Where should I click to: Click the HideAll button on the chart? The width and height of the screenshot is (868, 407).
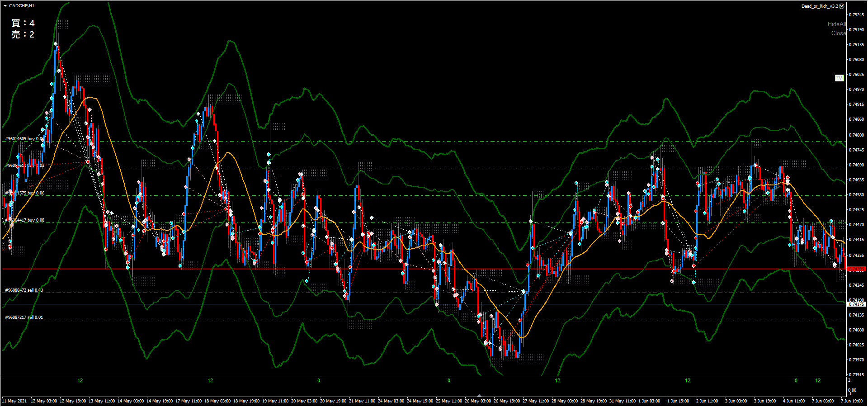(x=836, y=24)
